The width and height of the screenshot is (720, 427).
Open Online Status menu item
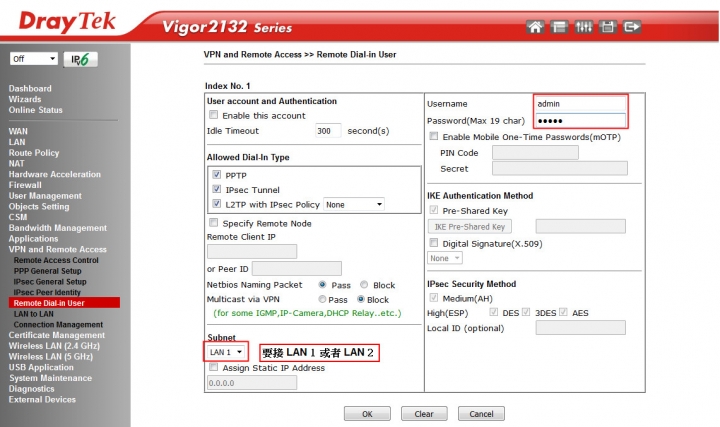coord(35,110)
